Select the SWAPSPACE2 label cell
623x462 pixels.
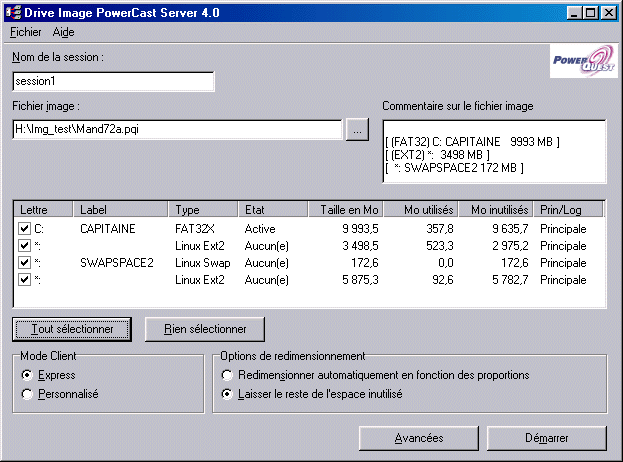coord(117,263)
